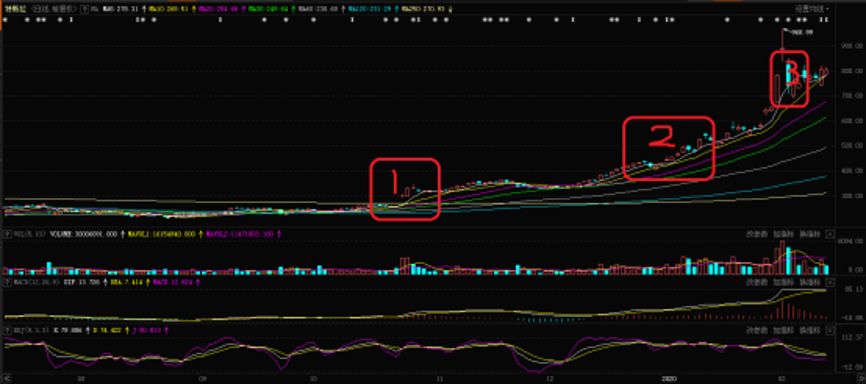Switch indicator in the volume panel

tap(809, 234)
